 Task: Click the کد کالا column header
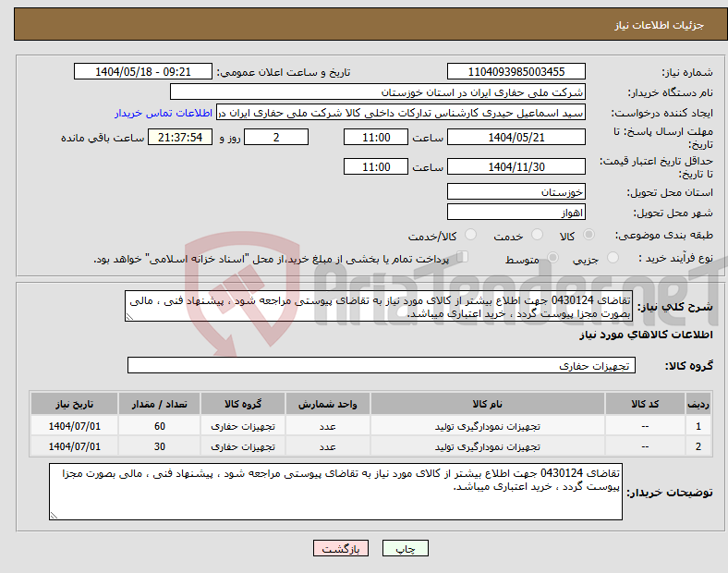(645, 404)
